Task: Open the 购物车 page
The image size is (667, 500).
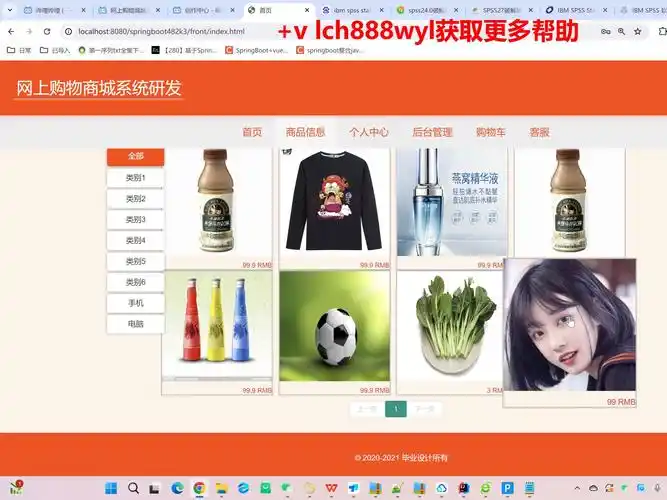Action: [490, 132]
